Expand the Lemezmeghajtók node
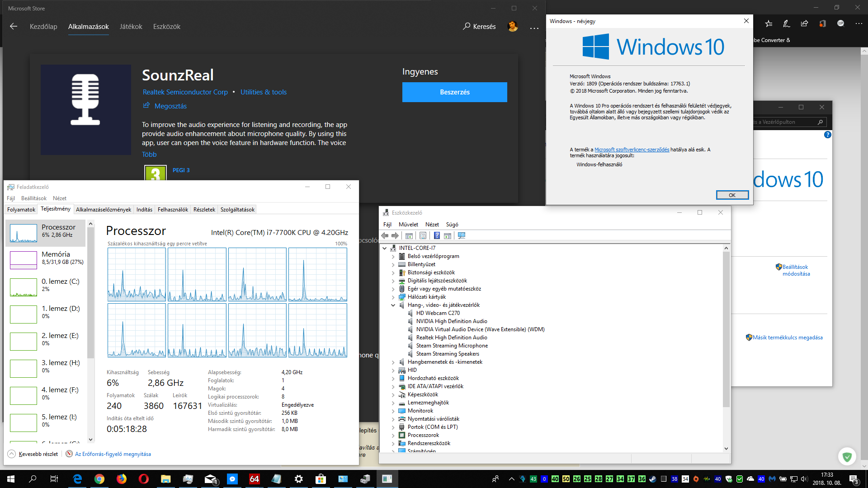Screen dimensions: 868x488 click(x=393, y=403)
